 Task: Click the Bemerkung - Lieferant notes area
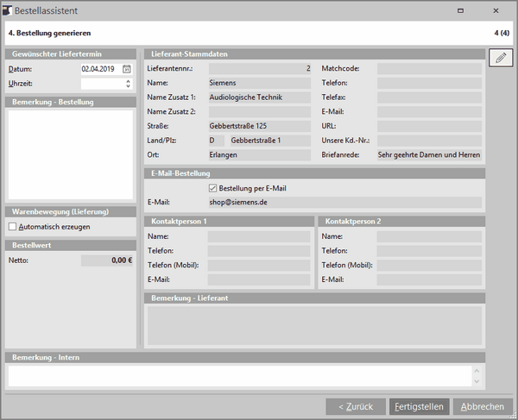pos(313,325)
